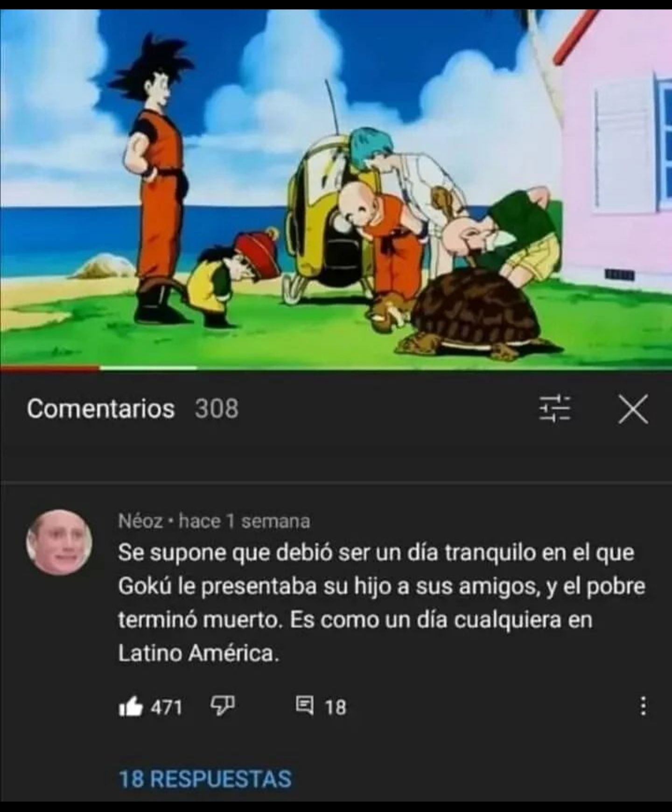The height and width of the screenshot is (812, 672).
Task: Tap the 308 comments count
Action: [x=217, y=409]
